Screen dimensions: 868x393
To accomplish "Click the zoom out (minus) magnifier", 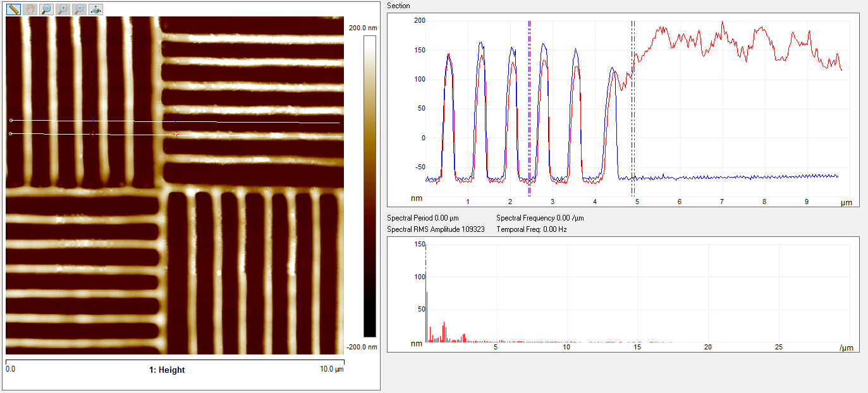I will (79, 9).
